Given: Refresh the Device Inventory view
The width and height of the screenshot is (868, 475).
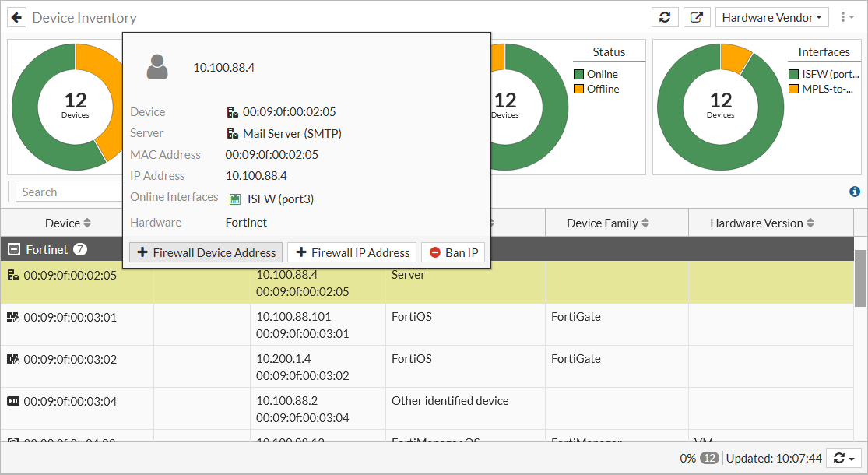Looking at the screenshot, I should click(665, 16).
